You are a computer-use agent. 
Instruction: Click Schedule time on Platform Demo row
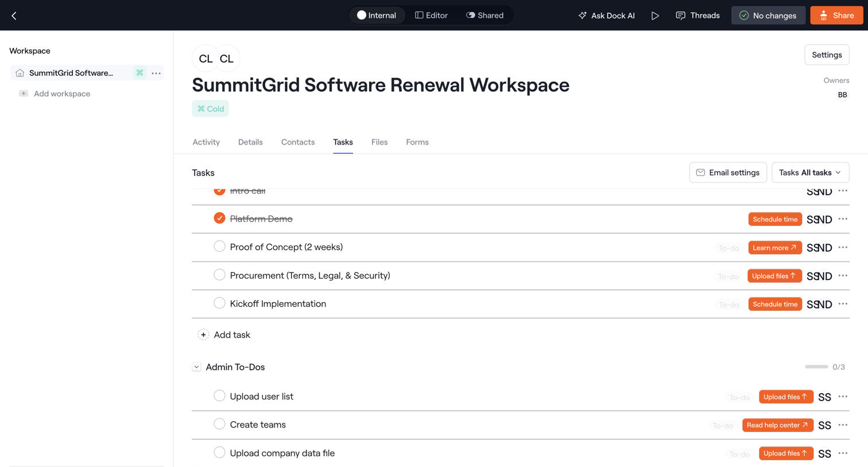775,219
